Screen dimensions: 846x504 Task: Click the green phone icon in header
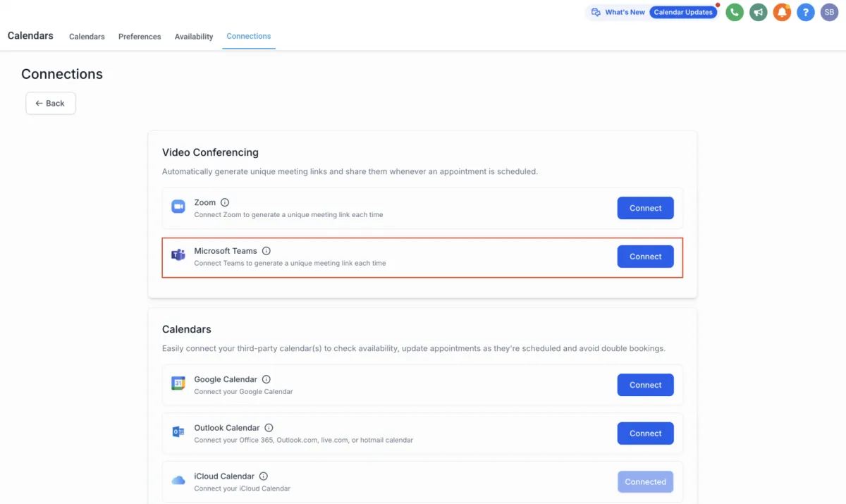[735, 12]
